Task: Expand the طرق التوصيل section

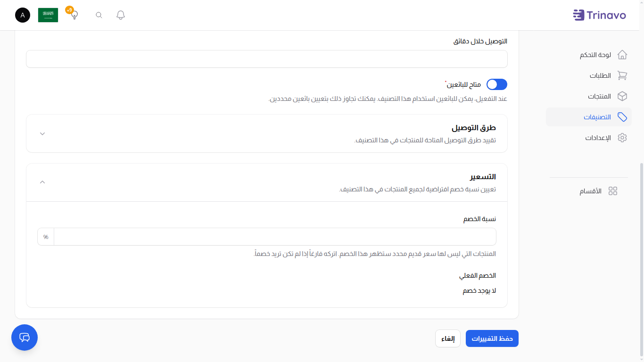Action: 42,133
